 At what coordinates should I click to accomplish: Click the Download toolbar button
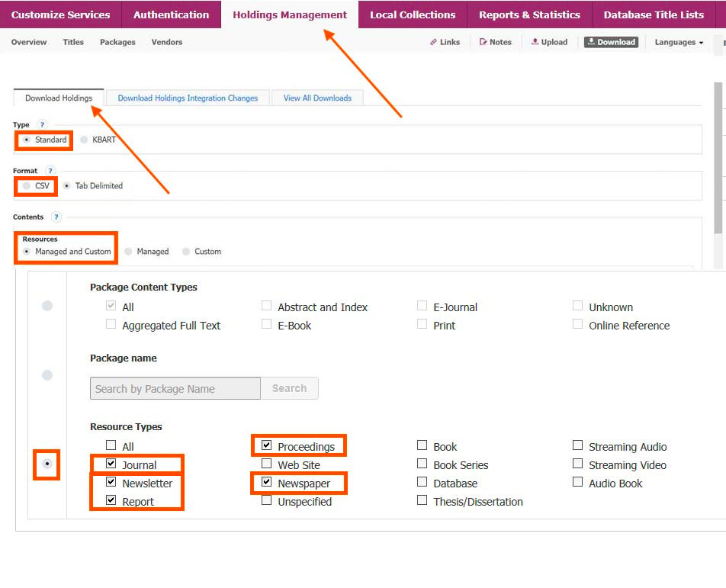611,42
